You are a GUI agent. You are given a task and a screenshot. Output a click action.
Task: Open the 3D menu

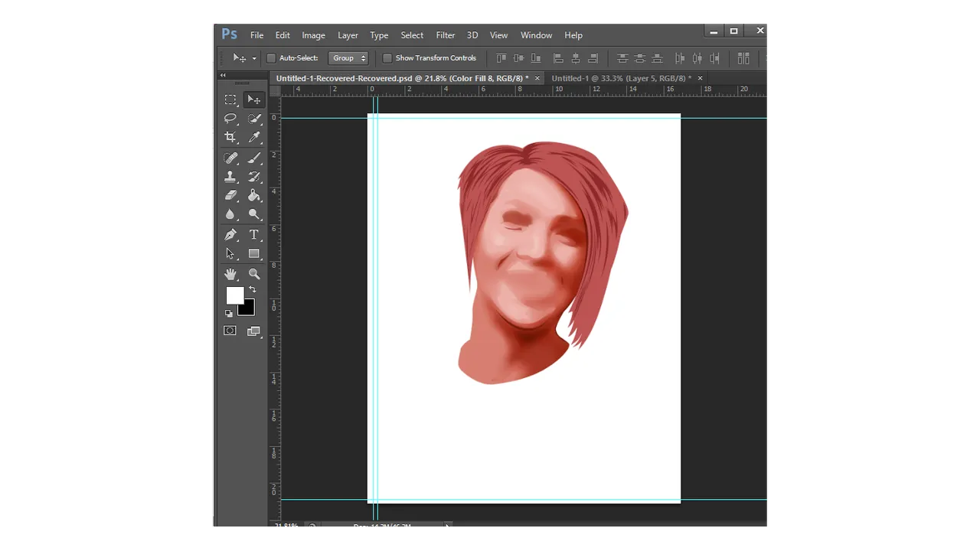pos(472,35)
